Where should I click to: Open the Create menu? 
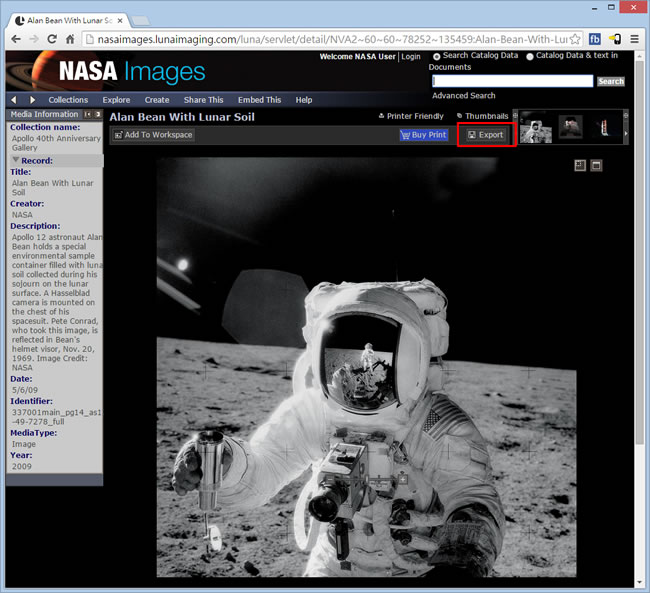coord(157,100)
